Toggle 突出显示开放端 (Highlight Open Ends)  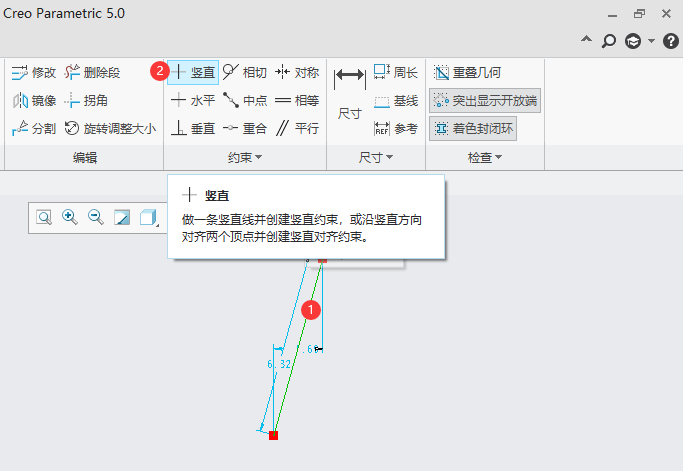pos(485,101)
